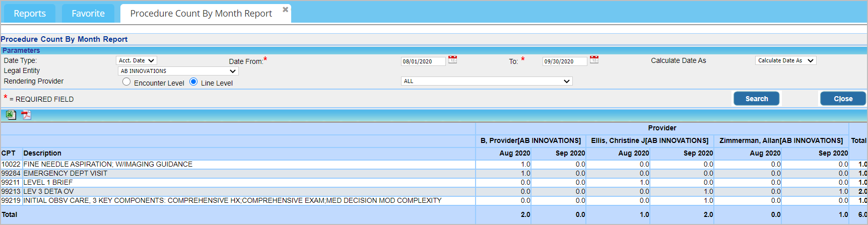The image size is (868, 225).
Task: Click the To date input field
Action: point(564,61)
